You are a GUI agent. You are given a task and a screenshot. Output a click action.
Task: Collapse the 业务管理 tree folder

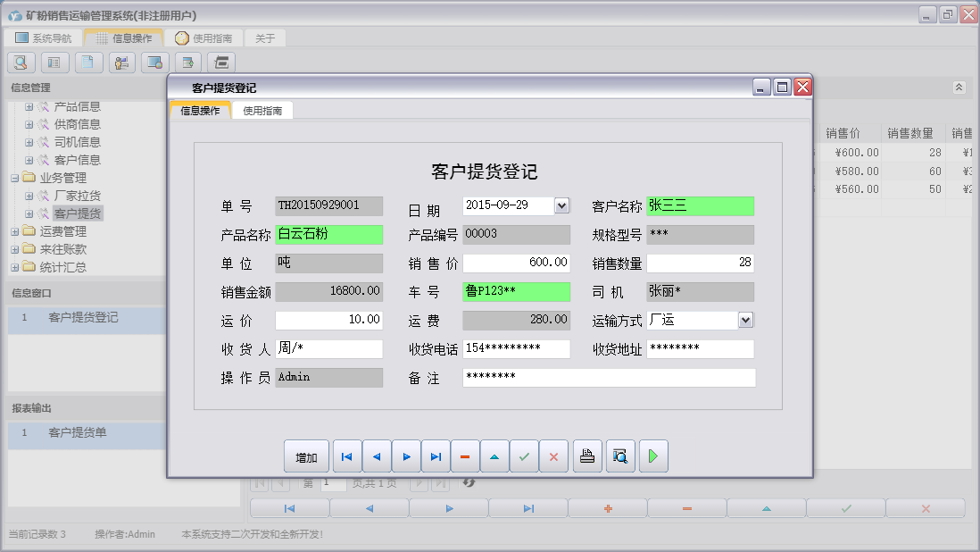point(15,178)
